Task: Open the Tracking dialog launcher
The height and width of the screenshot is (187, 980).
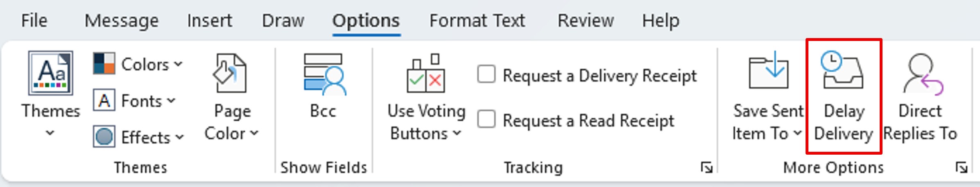Action: pos(706,167)
